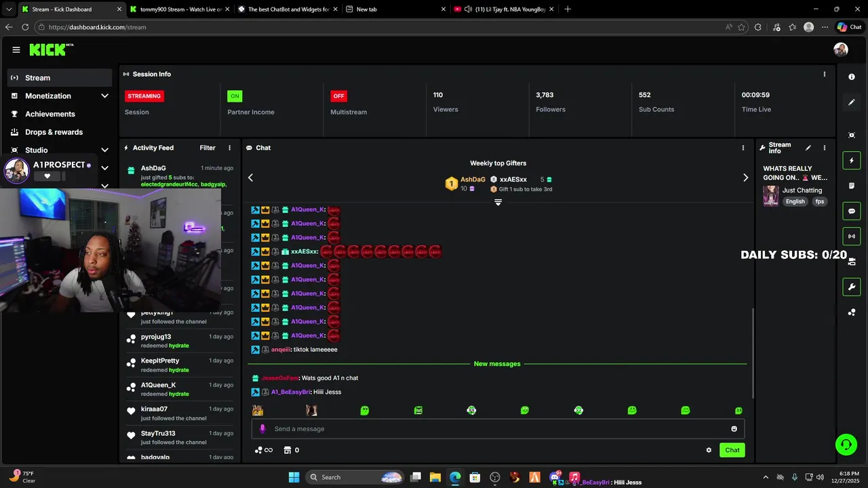The image size is (868, 488).
Task: Open Activity Feed options menu
Action: [x=229, y=148]
